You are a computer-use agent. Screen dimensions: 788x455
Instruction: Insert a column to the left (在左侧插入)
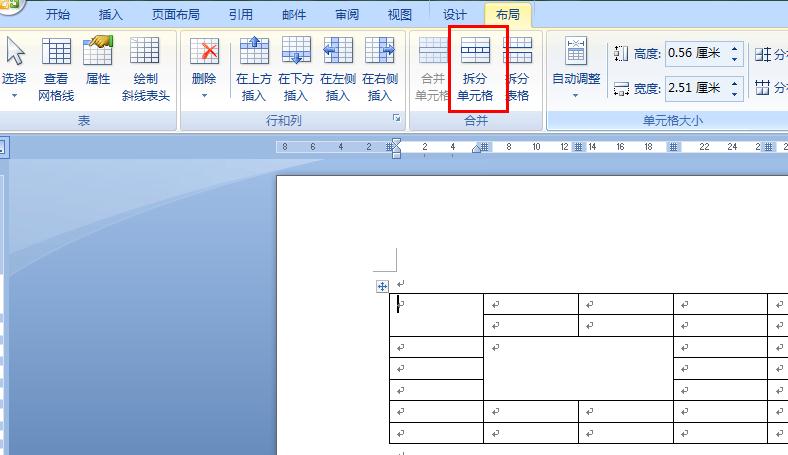(x=338, y=69)
